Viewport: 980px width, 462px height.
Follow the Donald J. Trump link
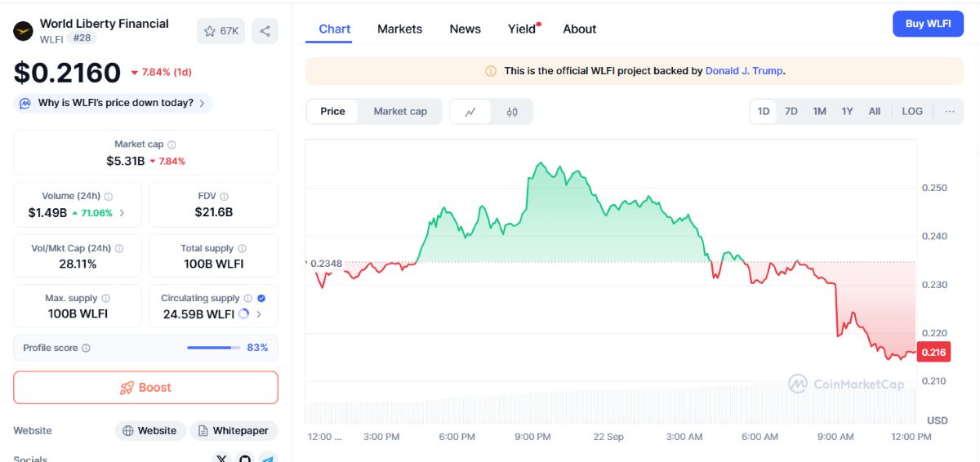click(x=743, y=71)
